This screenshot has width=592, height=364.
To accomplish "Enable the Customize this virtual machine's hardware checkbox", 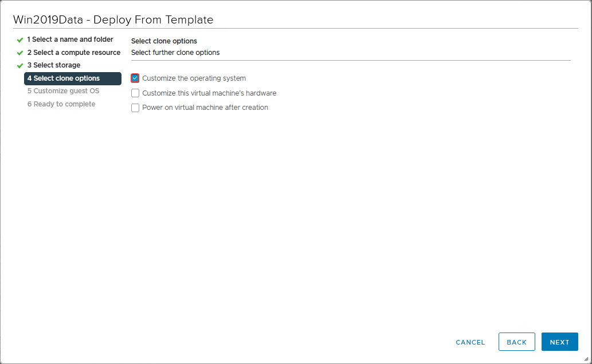I will point(135,93).
